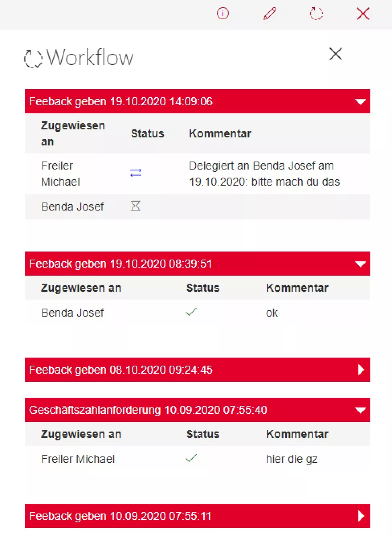Click the 'hier die gz' comment
This screenshot has height=536, width=392.
[x=292, y=459]
